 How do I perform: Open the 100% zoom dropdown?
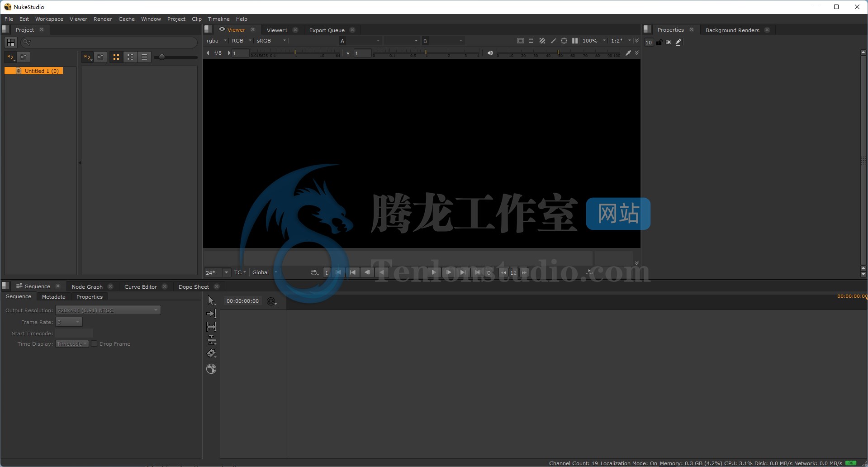pyautogui.click(x=594, y=41)
